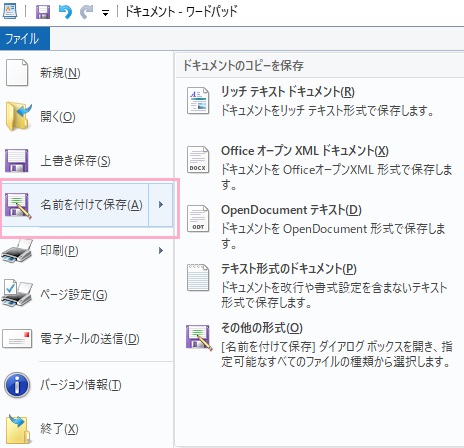Open the ファイル tab
The image size is (464, 448).
pos(25,38)
